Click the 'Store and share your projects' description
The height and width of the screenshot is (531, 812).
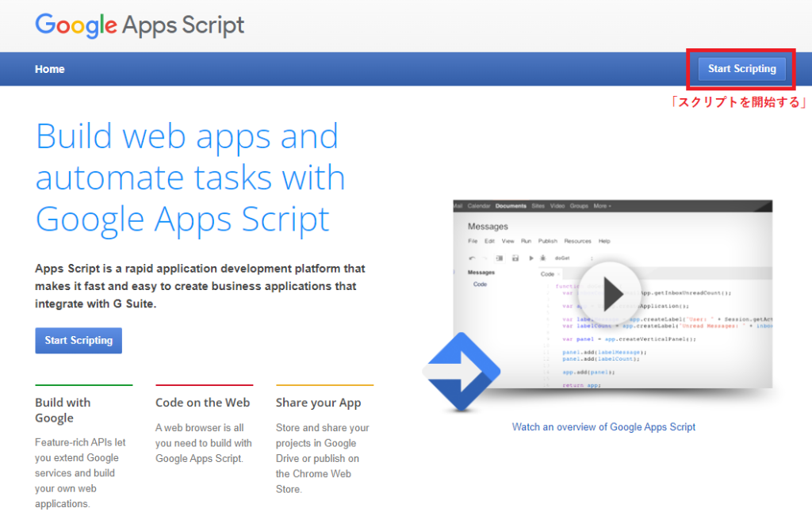pyautogui.click(x=323, y=459)
